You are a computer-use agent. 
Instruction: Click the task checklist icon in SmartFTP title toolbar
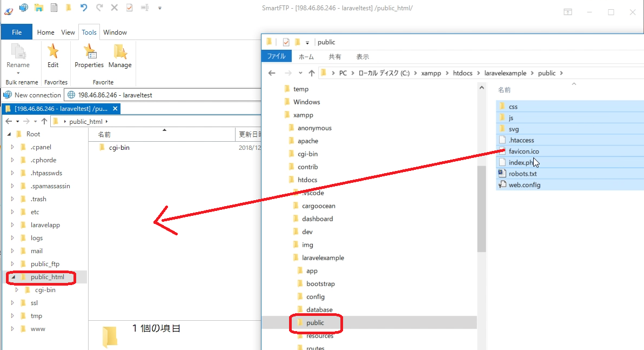tap(129, 8)
